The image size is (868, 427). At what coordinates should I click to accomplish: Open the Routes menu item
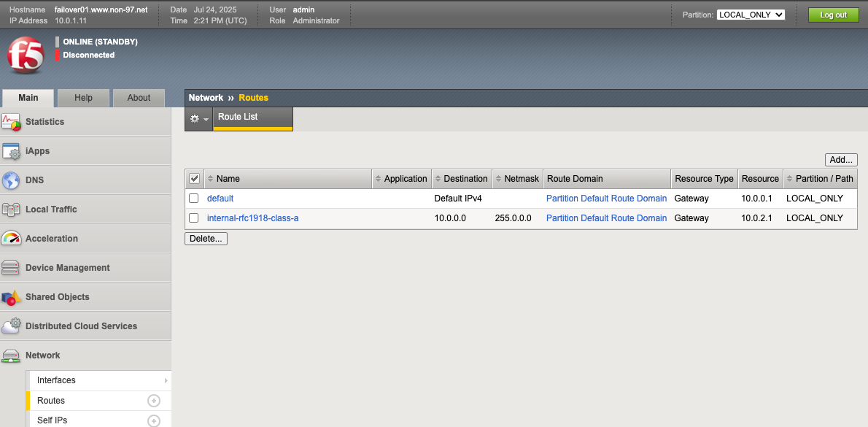coord(51,401)
